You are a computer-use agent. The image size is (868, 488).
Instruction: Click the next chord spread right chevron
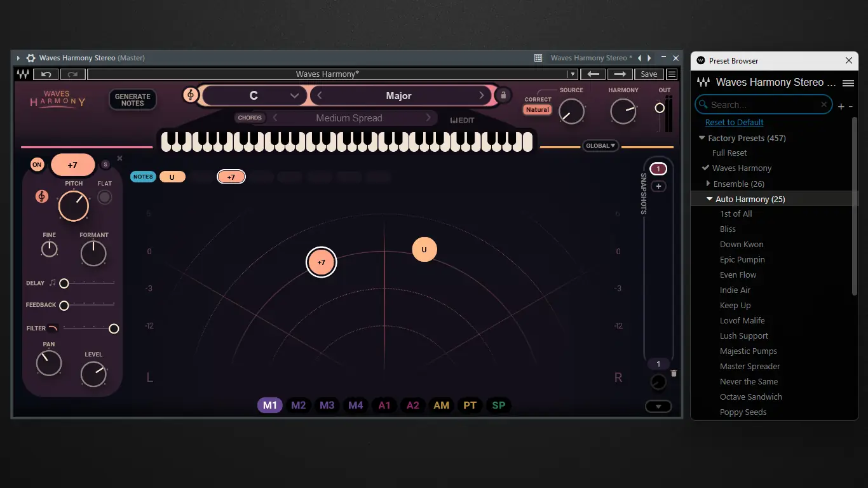pyautogui.click(x=429, y=118)
